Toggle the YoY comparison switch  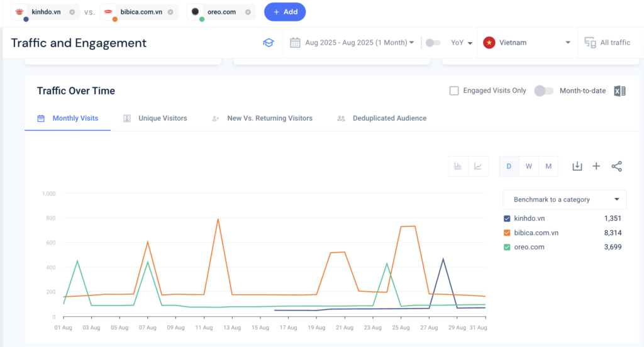pos(433,43)
